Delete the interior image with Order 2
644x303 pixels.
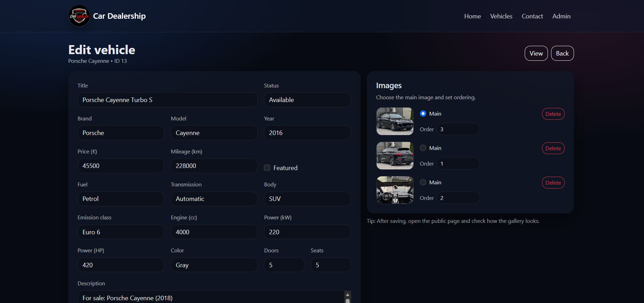[x=553, y=183]
